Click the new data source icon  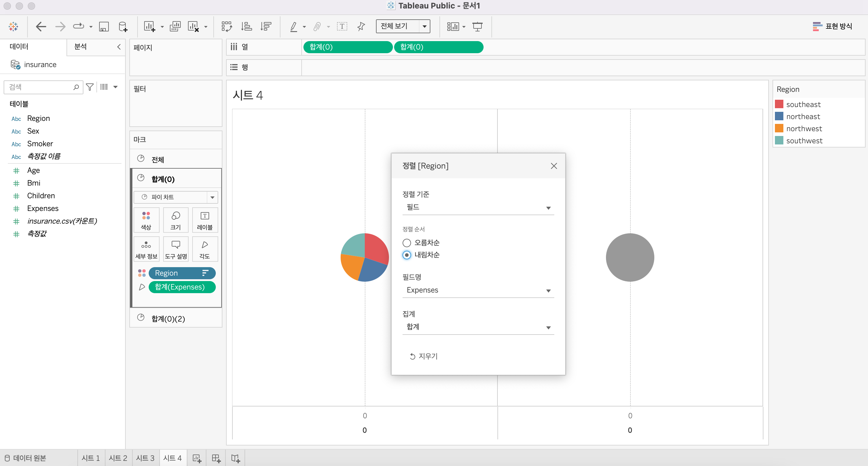pyautogui.click(x=123, y=26)
